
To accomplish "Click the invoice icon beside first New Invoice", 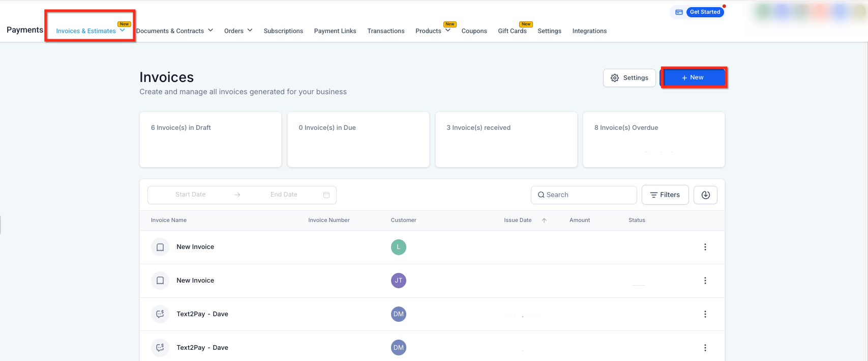I will 160,247.
